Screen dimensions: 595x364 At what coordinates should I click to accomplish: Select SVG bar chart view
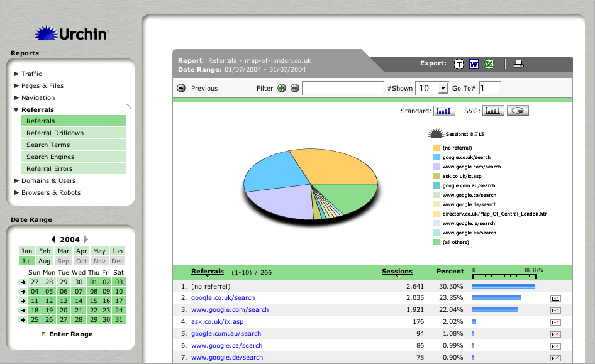pyautogui.click(x=493, y=111)
